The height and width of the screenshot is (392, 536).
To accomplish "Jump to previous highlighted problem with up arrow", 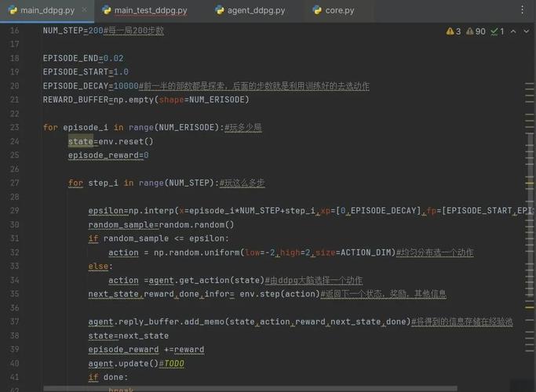I will (514, 31).
